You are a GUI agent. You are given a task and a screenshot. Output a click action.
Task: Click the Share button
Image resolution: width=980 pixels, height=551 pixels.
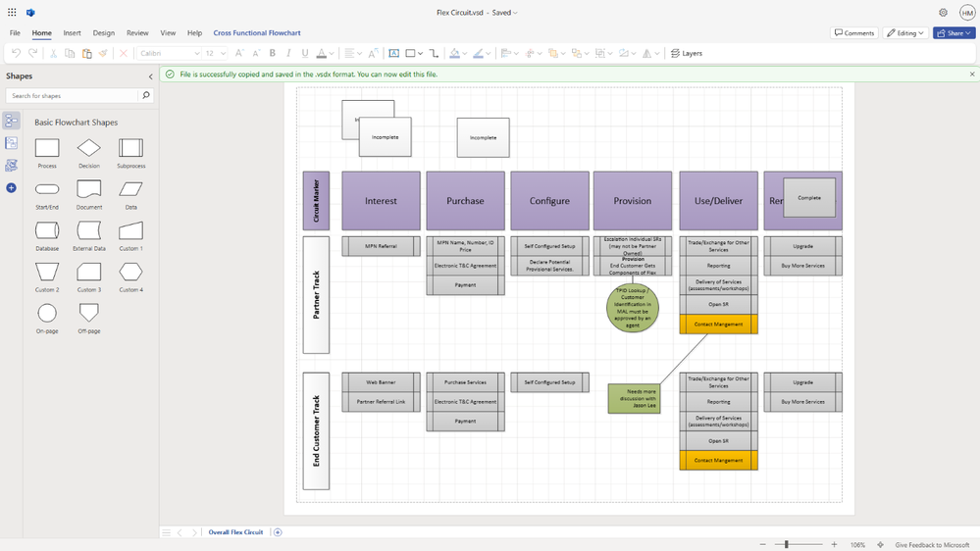954,32
